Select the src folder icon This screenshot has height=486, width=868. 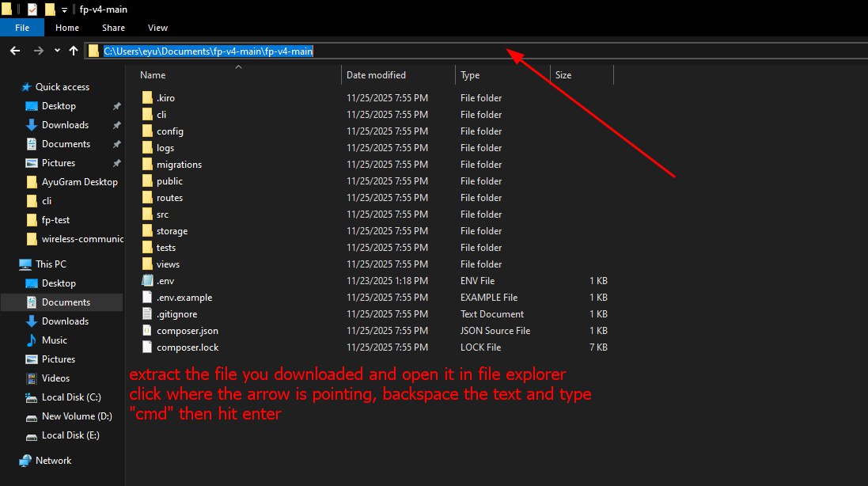click(x=147, y=215)
